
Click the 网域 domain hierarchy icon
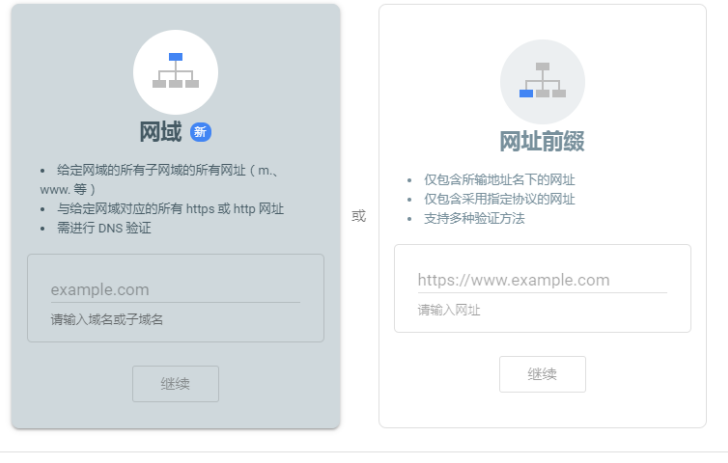[176, 72]
